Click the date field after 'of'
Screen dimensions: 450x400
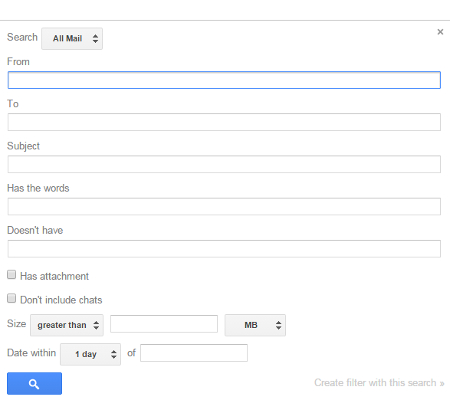[x=194, y=353]
